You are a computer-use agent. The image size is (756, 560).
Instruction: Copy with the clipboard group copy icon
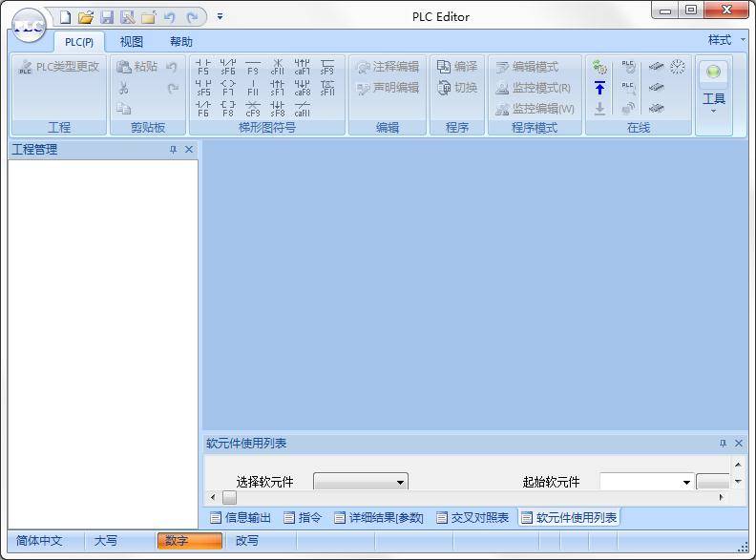tap(123, 109)
